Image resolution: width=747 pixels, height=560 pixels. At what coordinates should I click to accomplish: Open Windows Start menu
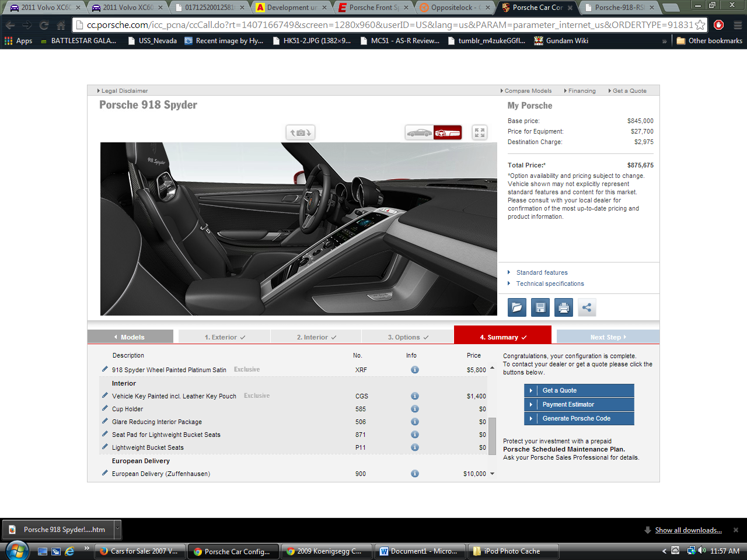(x=16, y=551)
